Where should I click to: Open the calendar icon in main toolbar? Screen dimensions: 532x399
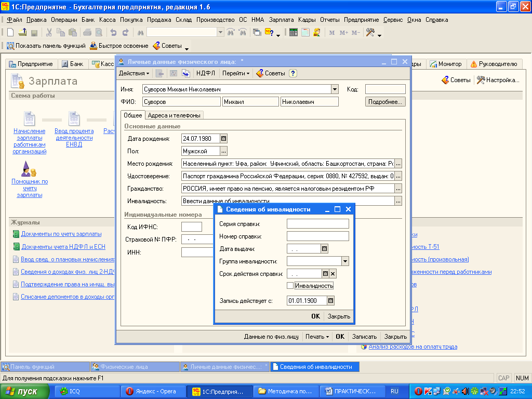[305, 33]
